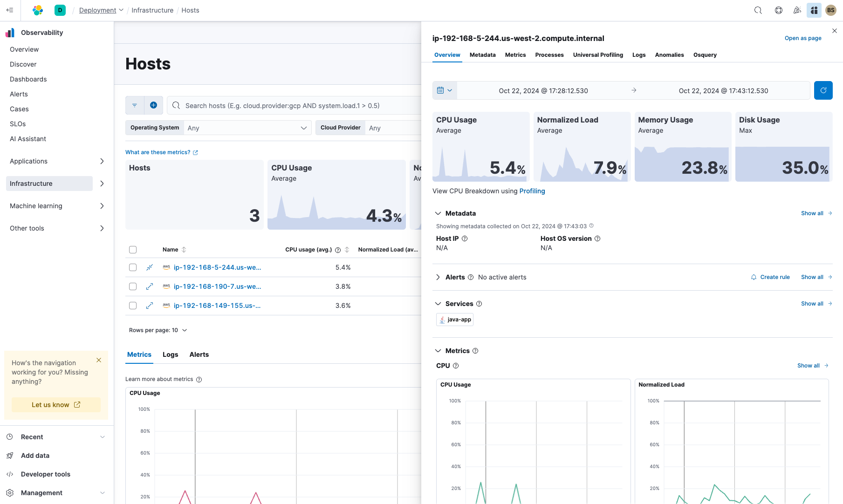Expand details for ip-192-168-190-7 host row
Image resolution: width=843 pixels, height=504 pixels.
(150, 286)
